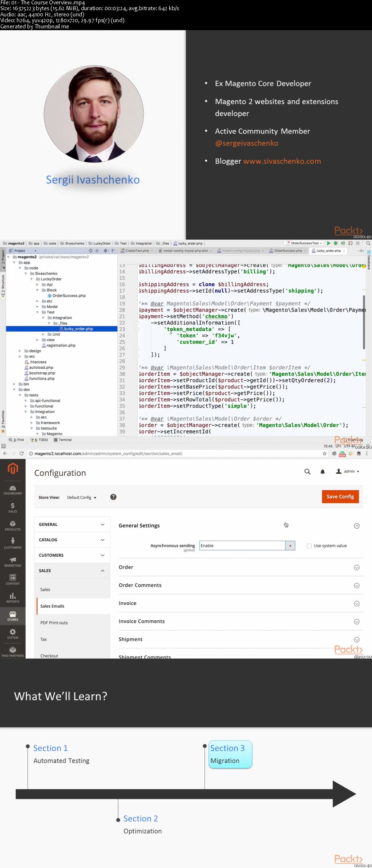Go back in the browser
Screen dimensions: 372x868
point(5,453)
